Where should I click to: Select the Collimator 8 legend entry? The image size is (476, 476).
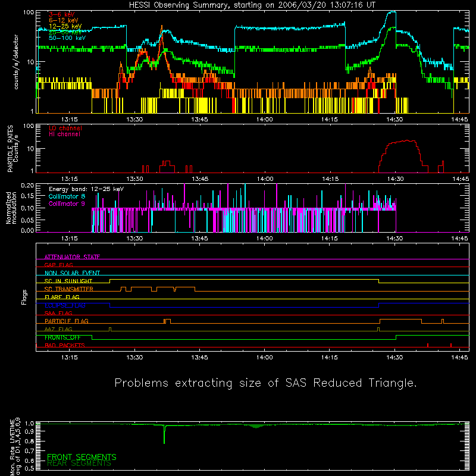click(x=67, y=196)
